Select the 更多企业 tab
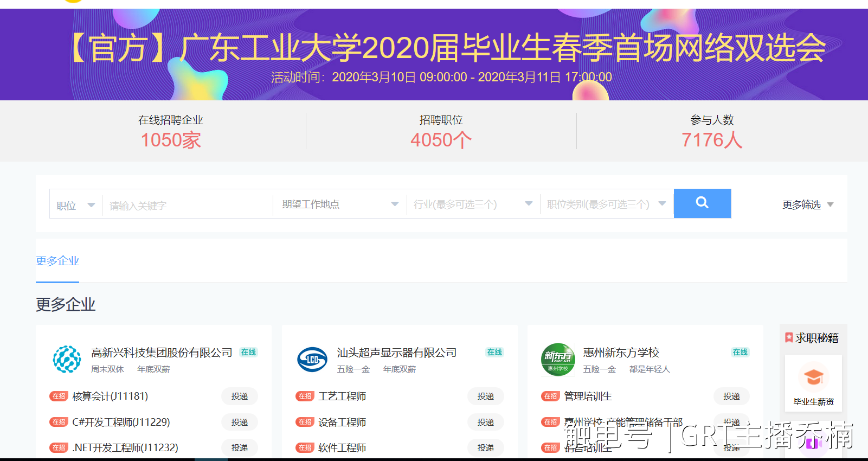 click(x=57, y=261)
